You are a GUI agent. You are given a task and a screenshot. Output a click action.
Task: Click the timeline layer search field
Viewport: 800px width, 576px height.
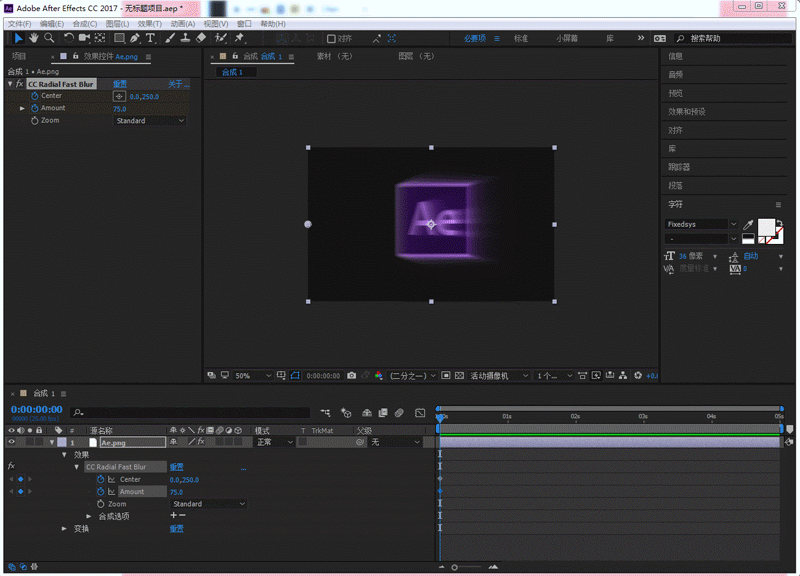click(x=190, y=412)
